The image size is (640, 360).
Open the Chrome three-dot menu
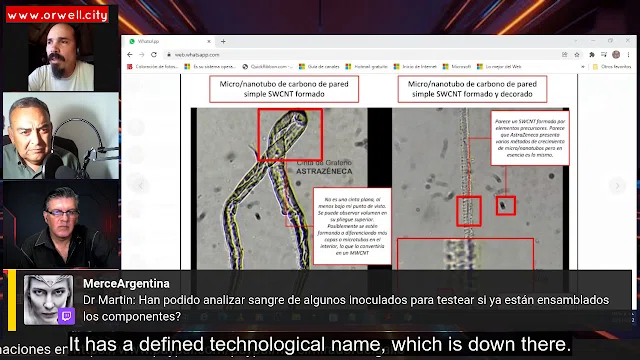tap(629, 55)
